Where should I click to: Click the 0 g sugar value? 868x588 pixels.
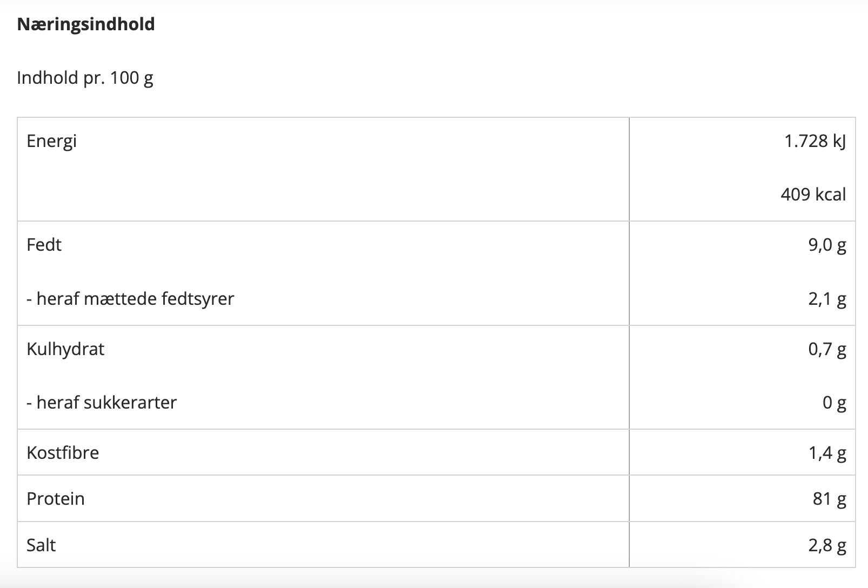[834, 403]
